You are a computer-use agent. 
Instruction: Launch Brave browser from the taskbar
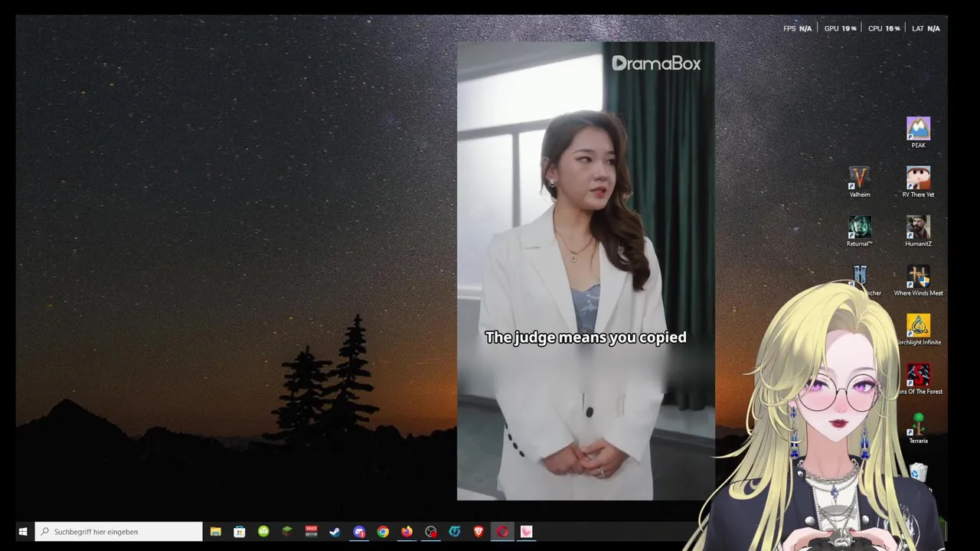click(479, 532)
